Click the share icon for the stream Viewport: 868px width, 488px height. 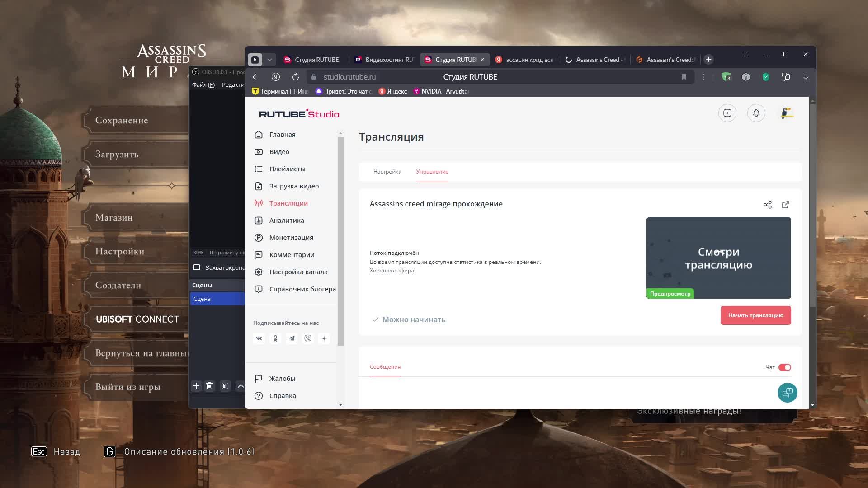pos(767,205)
